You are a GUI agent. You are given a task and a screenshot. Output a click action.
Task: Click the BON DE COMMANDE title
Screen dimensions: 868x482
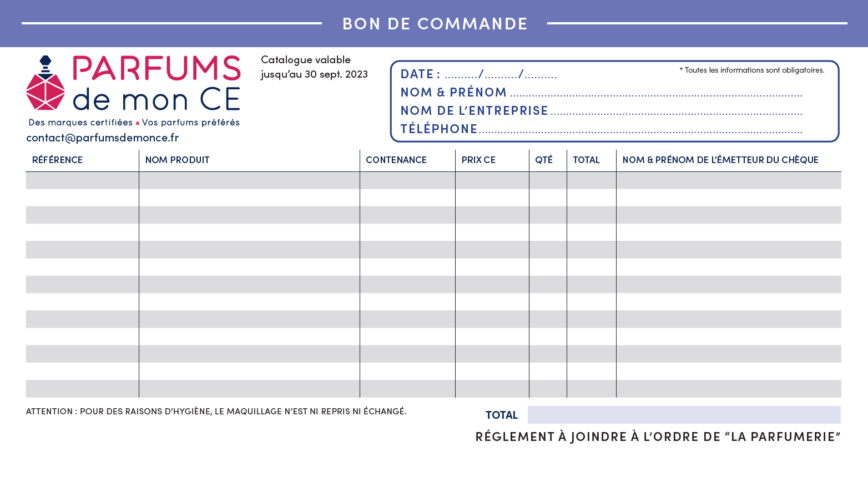coord(435,24)
